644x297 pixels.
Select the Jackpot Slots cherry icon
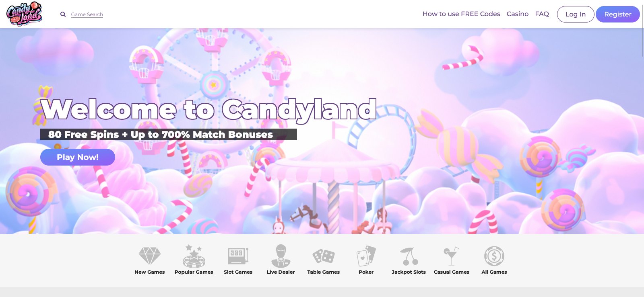(409, 256)
